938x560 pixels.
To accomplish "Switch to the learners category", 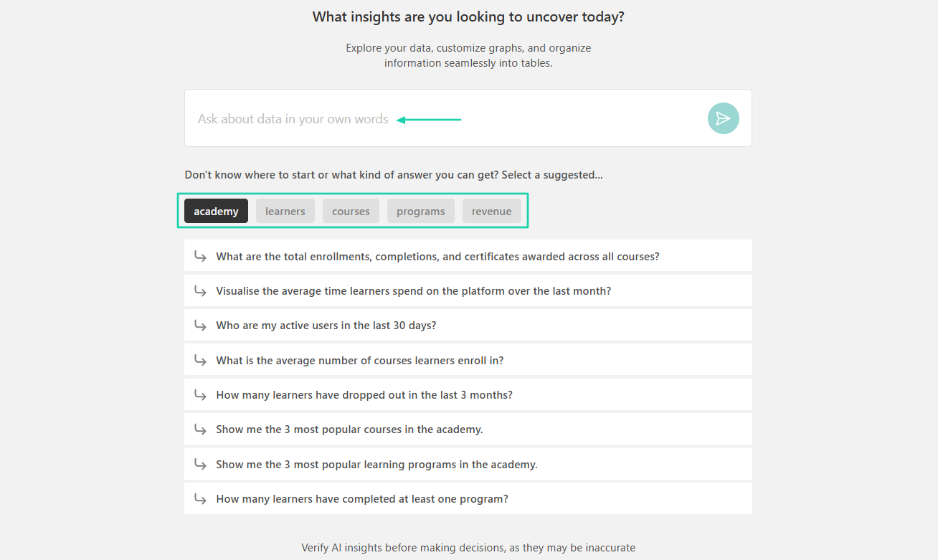I will click(285, 211).
